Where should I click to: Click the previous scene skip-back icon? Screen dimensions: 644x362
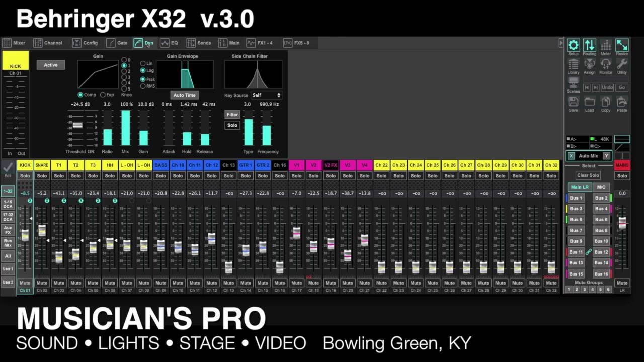click(x=587, y=87)
